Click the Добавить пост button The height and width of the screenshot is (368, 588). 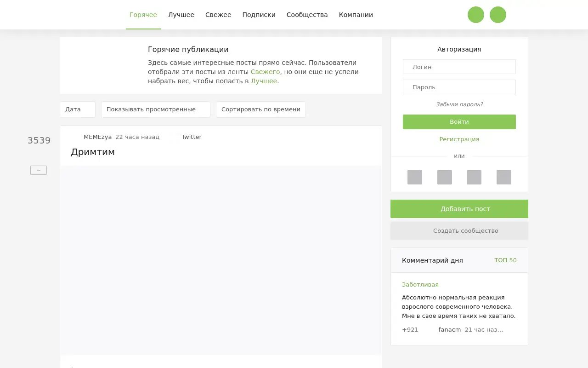[x=459, y=209]
